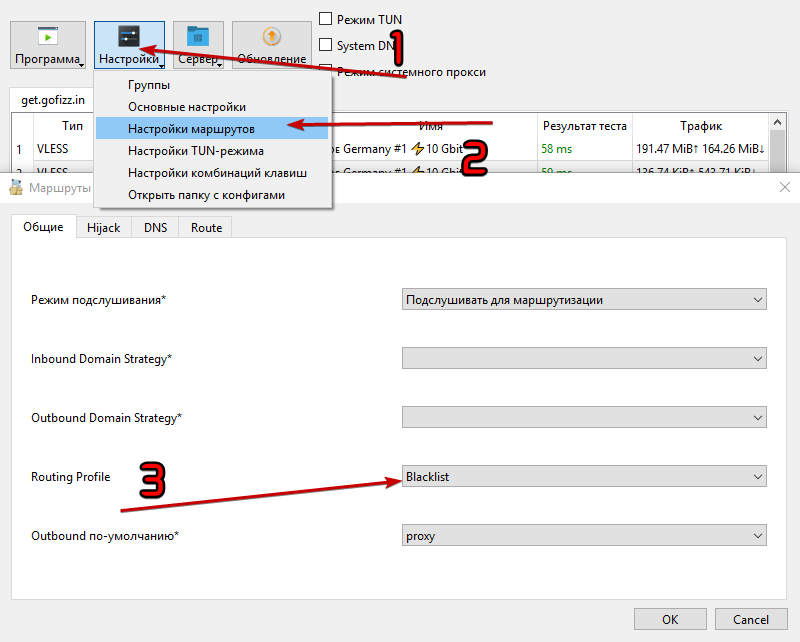Viewport: 800px width, 642px height.
Task: Open the Outbound по-умолчанию proxy dropdown
Action: click(x=585, y=535)
